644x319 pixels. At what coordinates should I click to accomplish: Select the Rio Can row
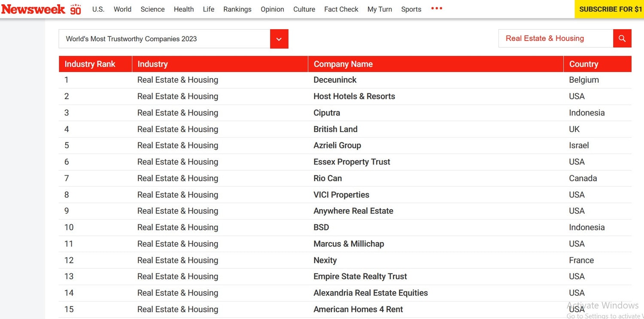click(345, 178)
